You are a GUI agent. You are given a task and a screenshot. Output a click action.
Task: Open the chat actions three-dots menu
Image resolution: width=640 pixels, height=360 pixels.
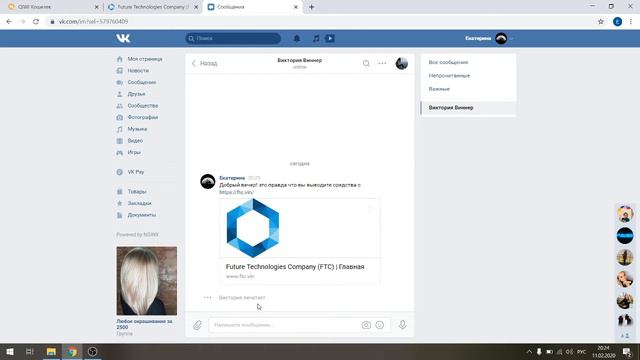[382, 63]
